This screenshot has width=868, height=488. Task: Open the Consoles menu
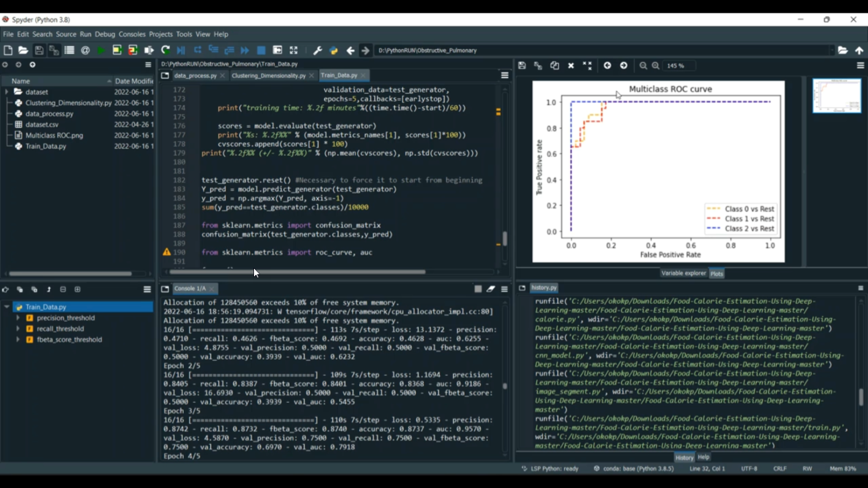[x=132, y=34]
